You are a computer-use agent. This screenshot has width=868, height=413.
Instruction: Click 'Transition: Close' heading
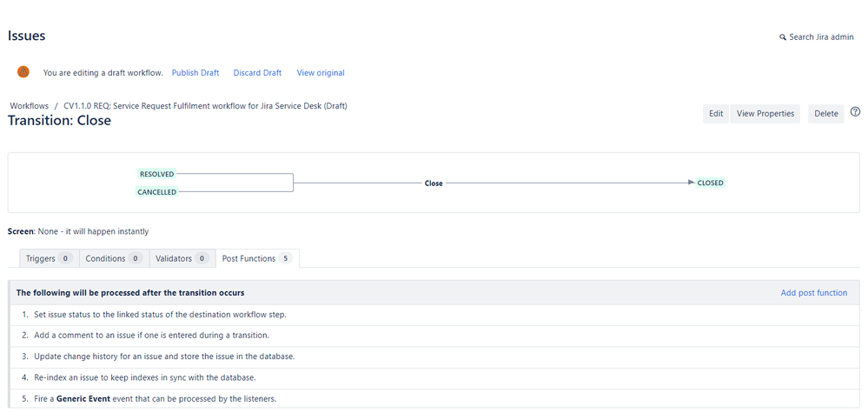(59, 121)
